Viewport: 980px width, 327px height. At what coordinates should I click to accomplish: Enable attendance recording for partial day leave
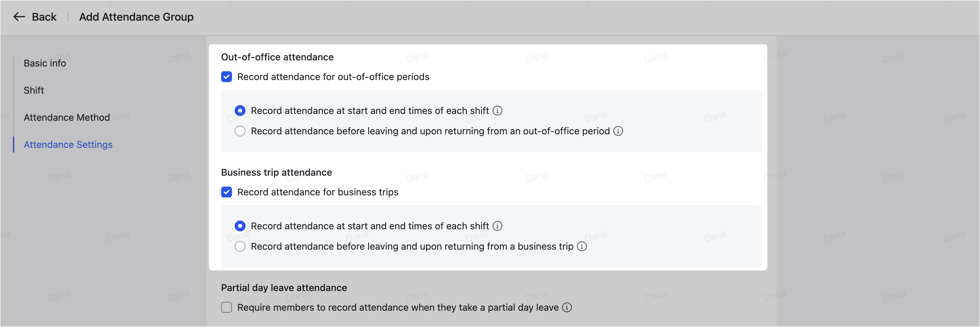click(227, 307)
